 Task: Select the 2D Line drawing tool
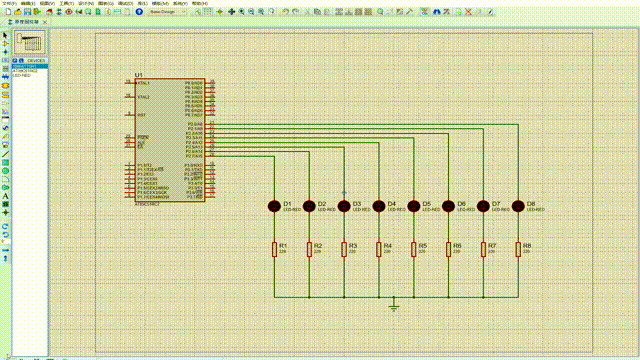tap(5, 154)
